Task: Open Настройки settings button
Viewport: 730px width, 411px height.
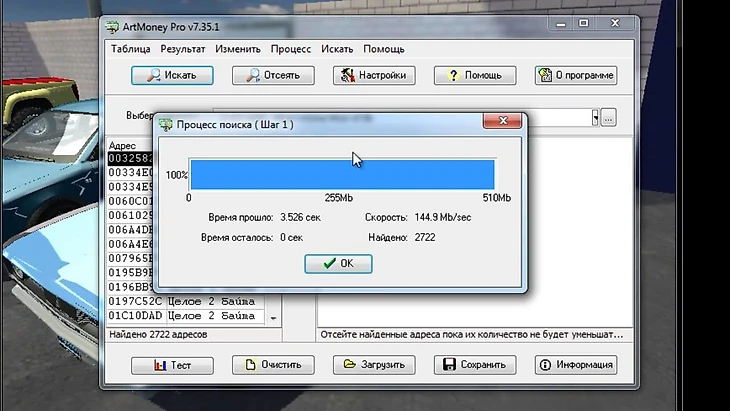Action: [373, 75]
